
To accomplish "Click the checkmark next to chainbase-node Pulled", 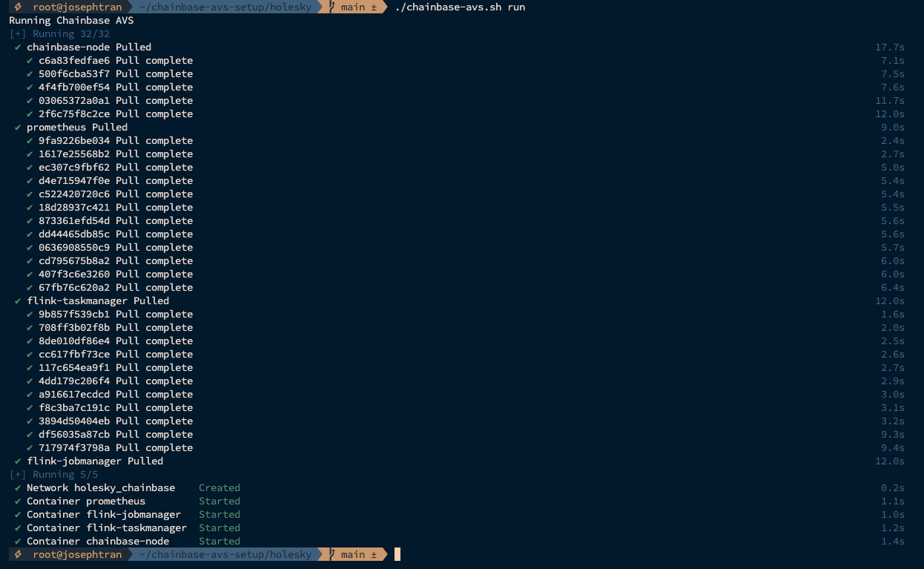I will click(18, 47).
